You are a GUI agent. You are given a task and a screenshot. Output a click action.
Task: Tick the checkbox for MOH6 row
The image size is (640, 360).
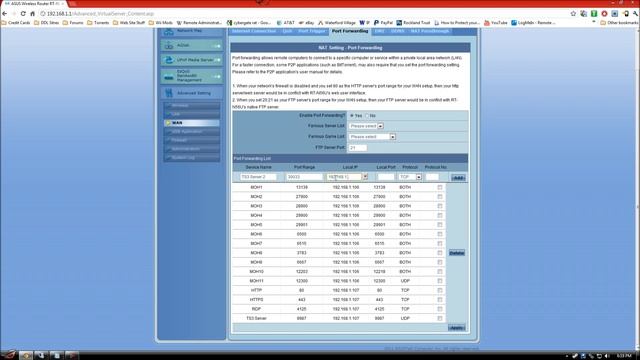440,234
